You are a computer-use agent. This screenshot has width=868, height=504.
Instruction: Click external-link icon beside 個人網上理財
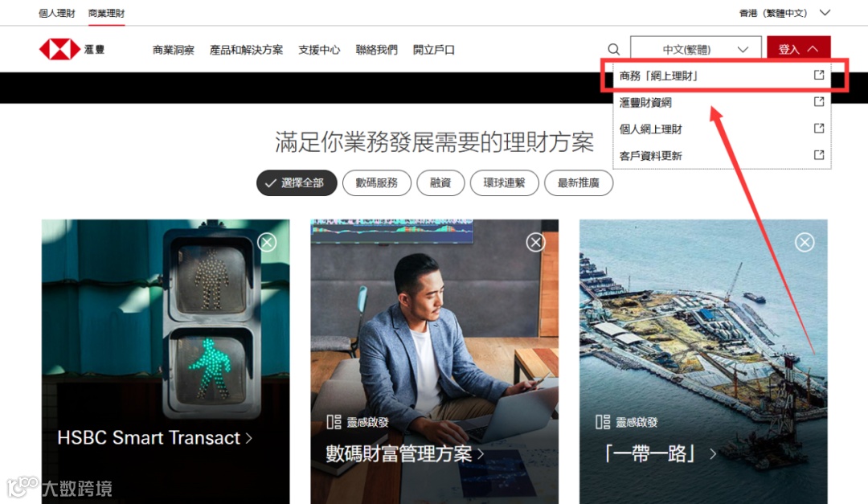point(819,128)
